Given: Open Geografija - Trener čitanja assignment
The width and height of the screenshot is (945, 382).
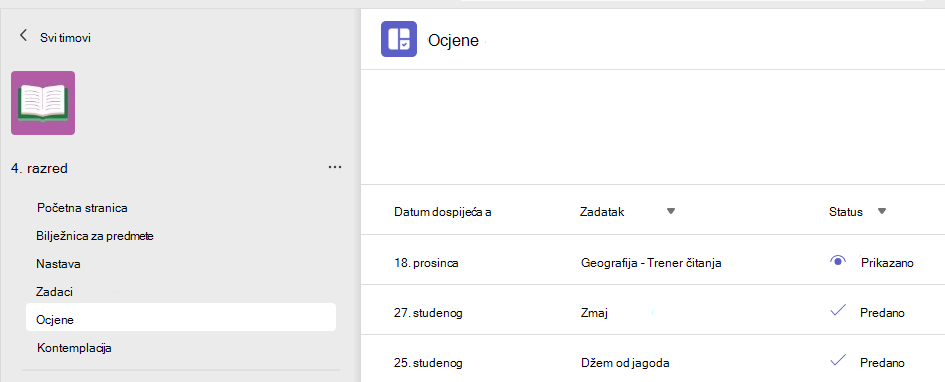Looking at the screenshot, I should tap(651, 263).
